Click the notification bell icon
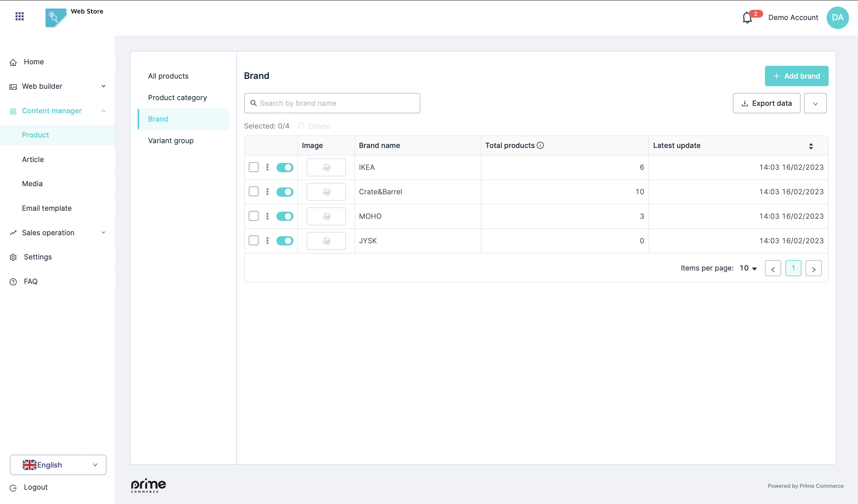Image resolution: width=858 pixels, height=504 pixels. pos(747,17)
